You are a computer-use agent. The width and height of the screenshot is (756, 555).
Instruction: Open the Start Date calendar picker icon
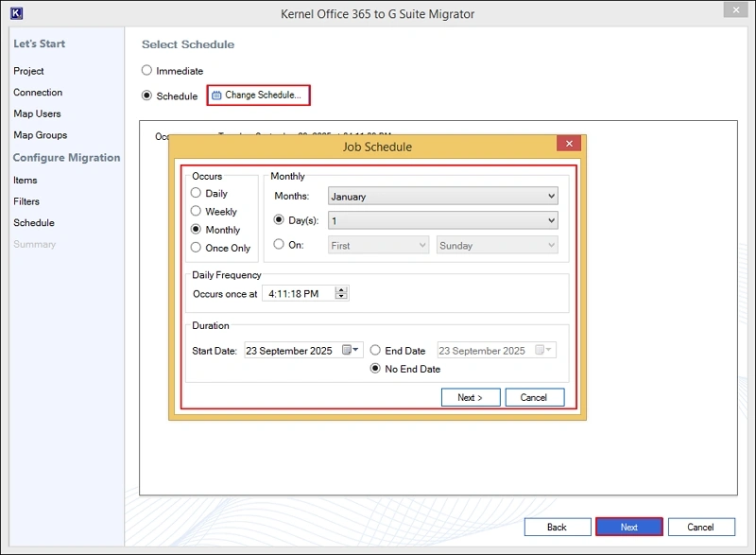348,351
